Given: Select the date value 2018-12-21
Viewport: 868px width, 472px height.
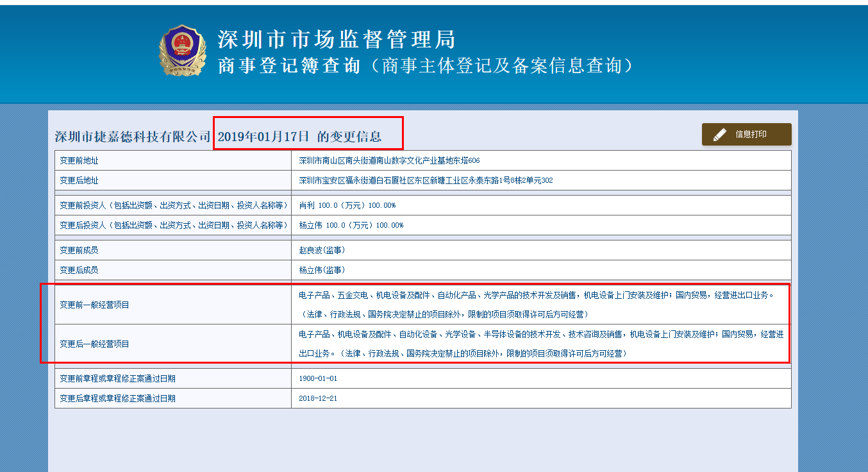Looking at the screenshot, I should point(318,399).
